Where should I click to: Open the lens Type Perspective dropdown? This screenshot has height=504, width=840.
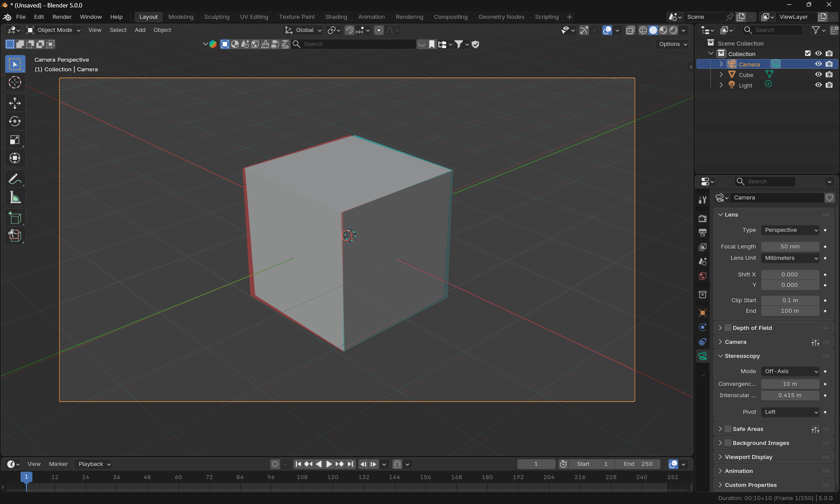[x=790, y=230]
